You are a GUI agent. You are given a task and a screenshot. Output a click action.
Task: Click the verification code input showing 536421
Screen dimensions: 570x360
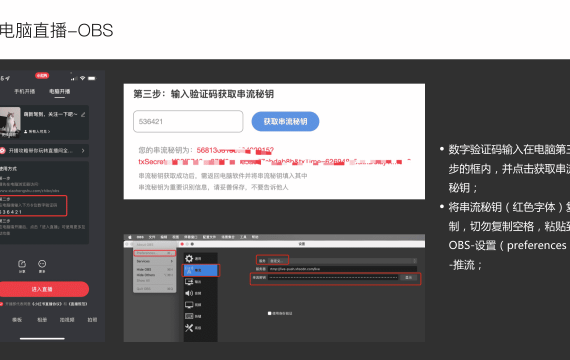pos(188,121)
